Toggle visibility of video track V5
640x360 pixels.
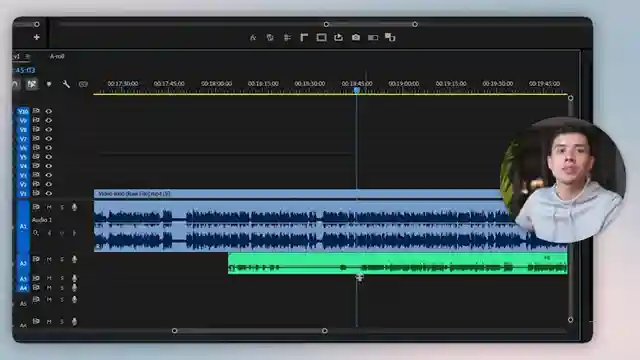(49, 157)
